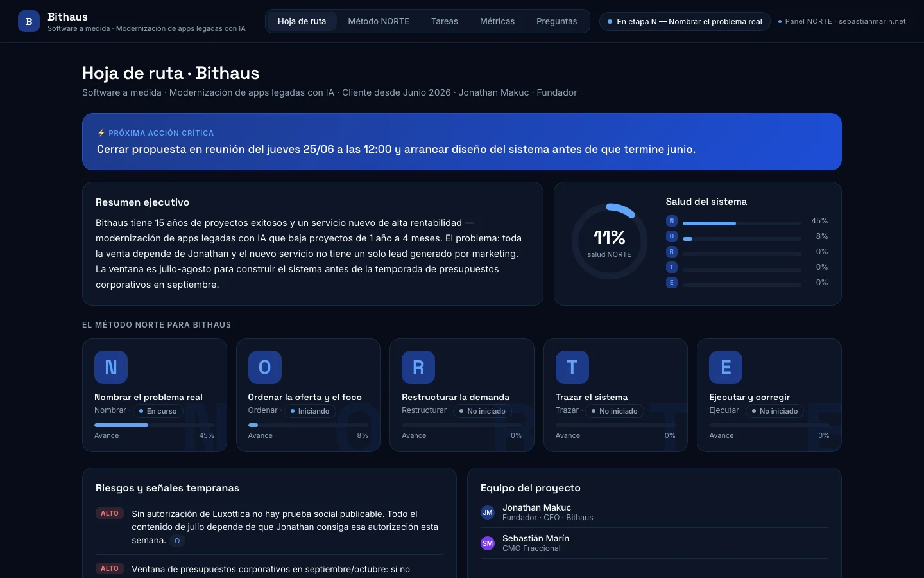Screen dimensions: 924x578
Task: Open 'Restructurar la demanda' card title
Action: click(456, 397)
